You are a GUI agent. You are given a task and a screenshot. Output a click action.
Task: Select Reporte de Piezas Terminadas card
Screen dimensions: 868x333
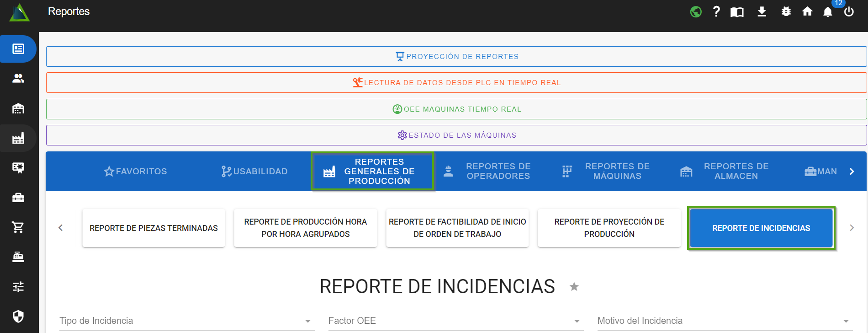coord(153,228)
